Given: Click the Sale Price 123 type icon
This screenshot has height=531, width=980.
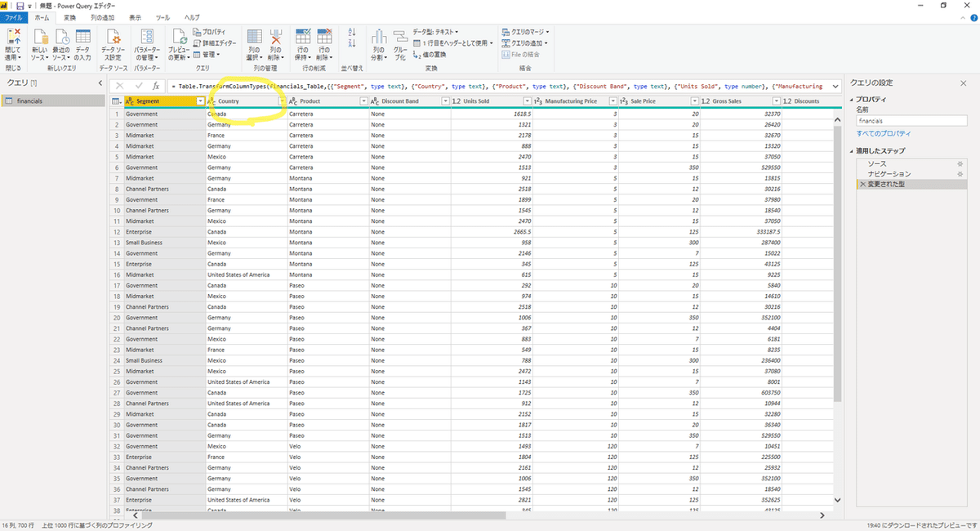Looking at the screenshot, I should point(624,101).
